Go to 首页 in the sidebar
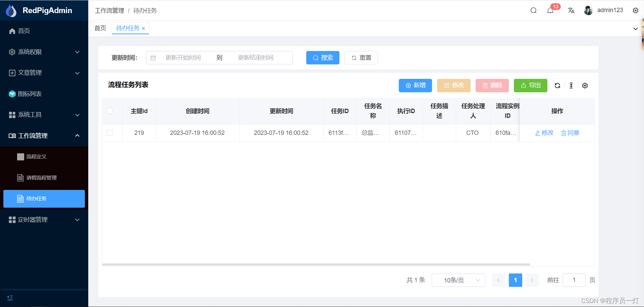Image resolution: width=644 pixels, height=307 pixels. coord(44,31)
